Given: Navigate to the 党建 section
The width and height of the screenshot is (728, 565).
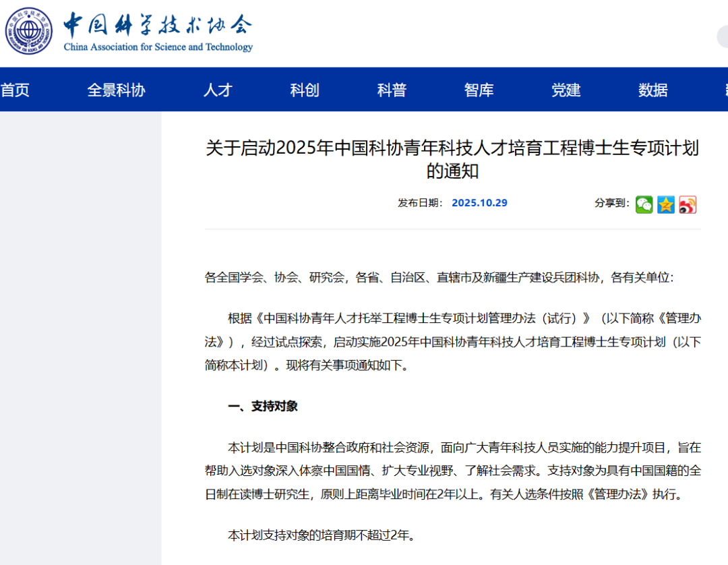Looking at the screenshot, I should 566,90.
